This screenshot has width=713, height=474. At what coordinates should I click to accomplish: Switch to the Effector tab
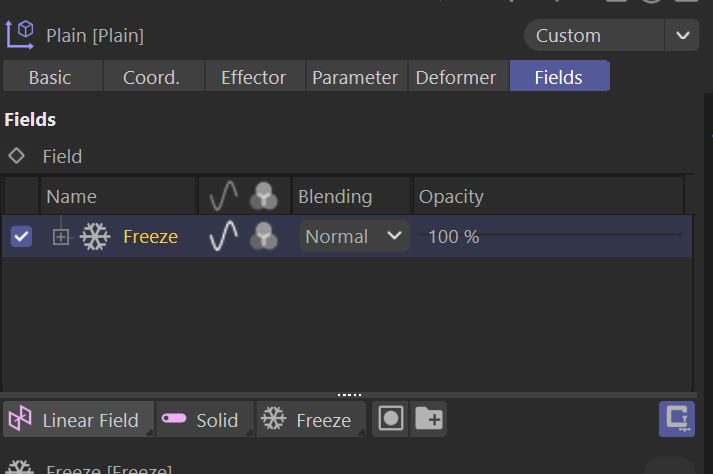pyautogui.click(x=253, y=77)
